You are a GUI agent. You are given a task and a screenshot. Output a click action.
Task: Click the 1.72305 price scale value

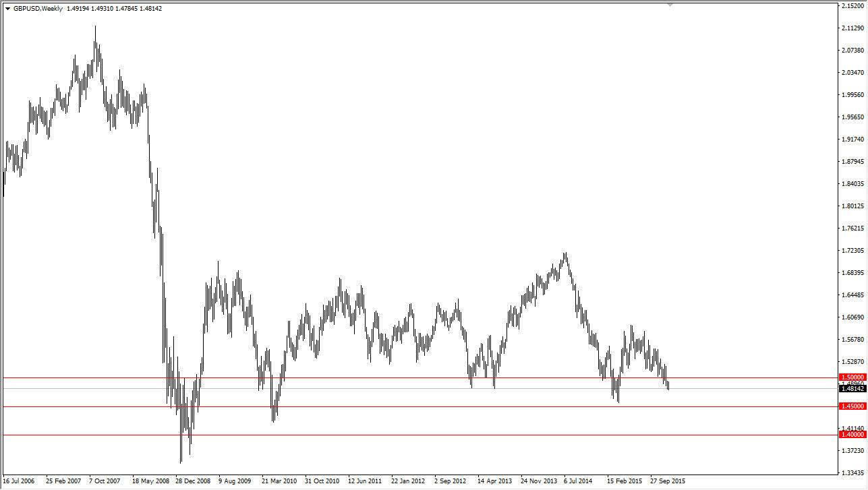852,250
